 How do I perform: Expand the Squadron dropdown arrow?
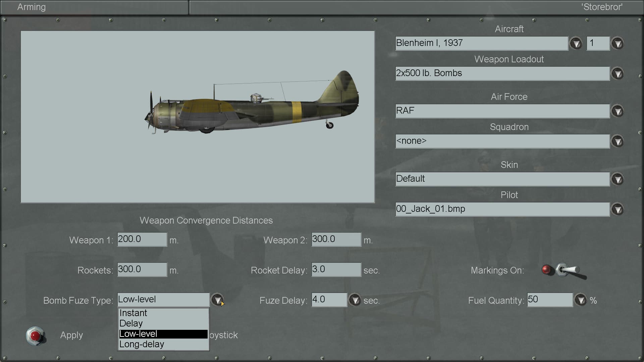[x=618, y=141]
